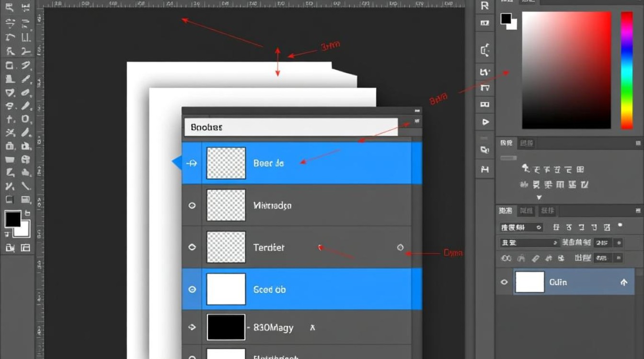
Task: Click the black foreground swatch in Color panel
Action: pyautogui.click(x=506, y=18)
